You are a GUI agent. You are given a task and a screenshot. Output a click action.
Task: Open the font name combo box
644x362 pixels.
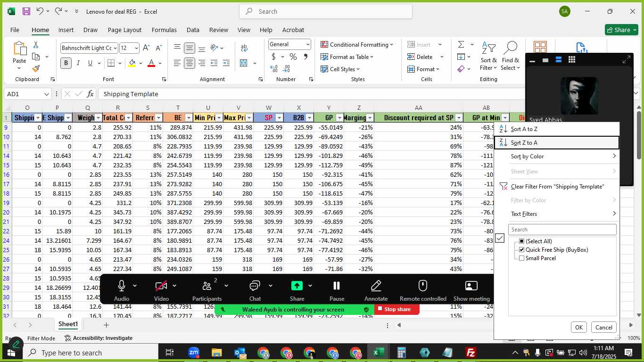(88, 48)
